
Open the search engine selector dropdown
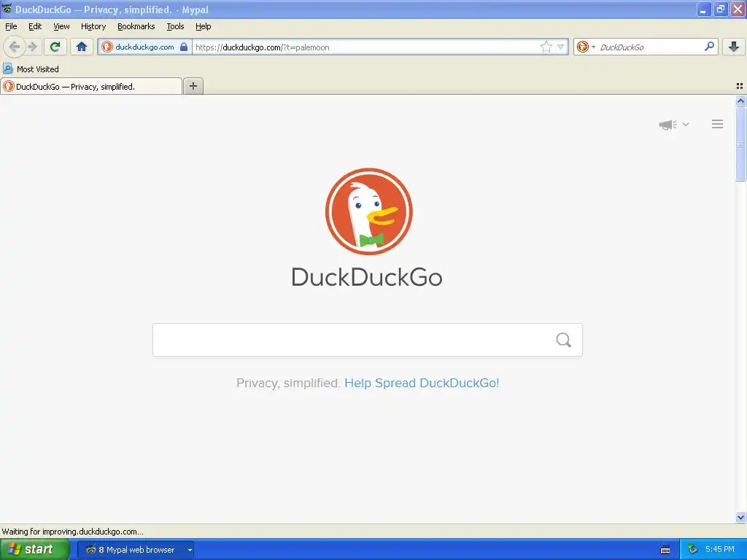[586, 47]
